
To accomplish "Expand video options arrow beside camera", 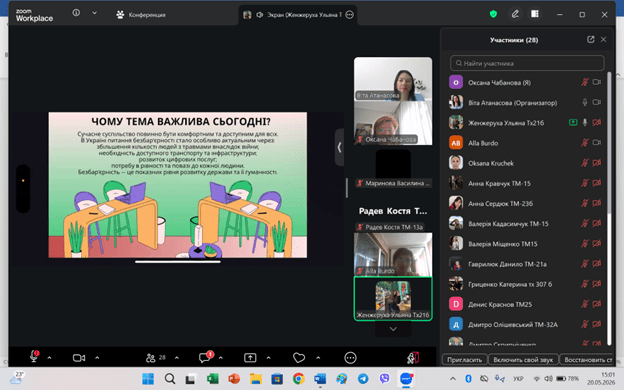I will pos(97,358).
